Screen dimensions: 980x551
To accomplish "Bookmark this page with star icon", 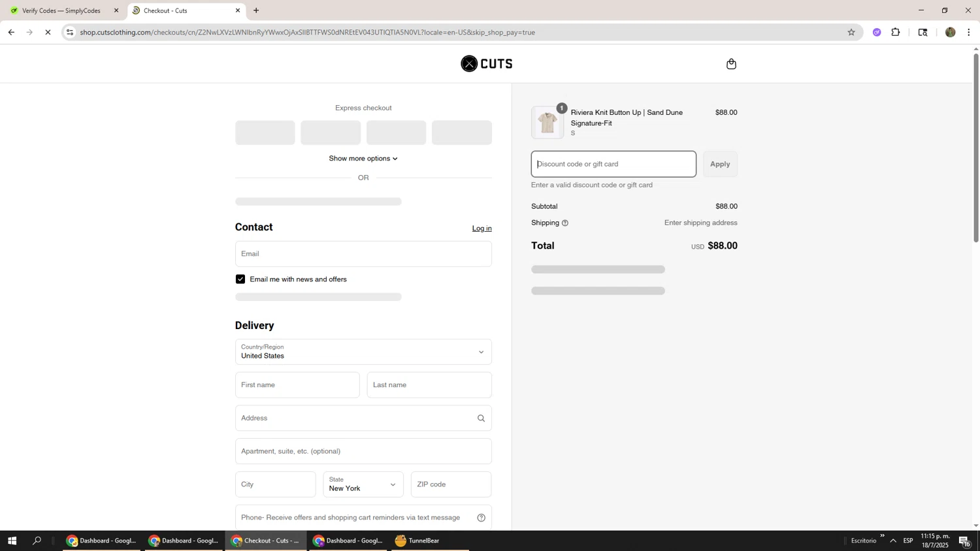I will pos(851,32).
